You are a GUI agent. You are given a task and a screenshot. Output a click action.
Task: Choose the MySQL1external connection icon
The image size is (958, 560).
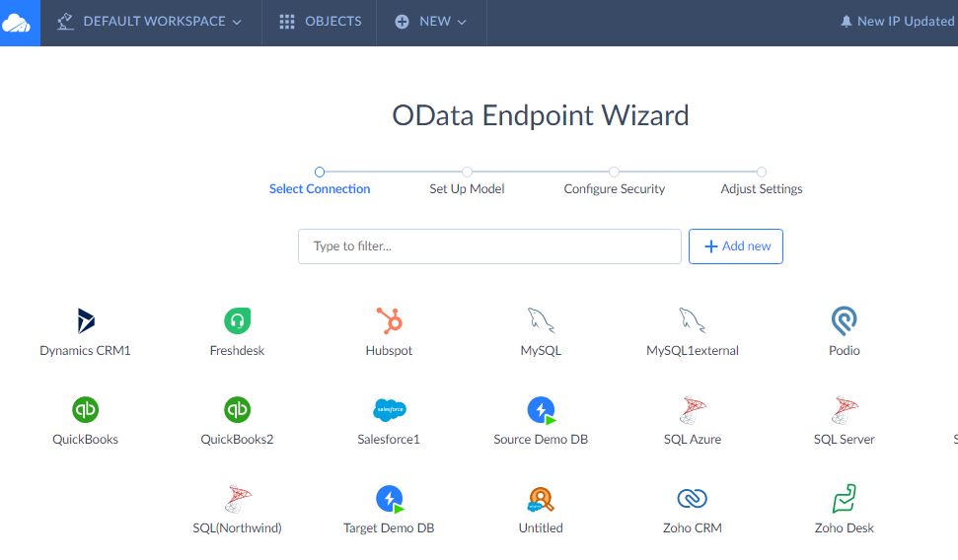[693, 320]
